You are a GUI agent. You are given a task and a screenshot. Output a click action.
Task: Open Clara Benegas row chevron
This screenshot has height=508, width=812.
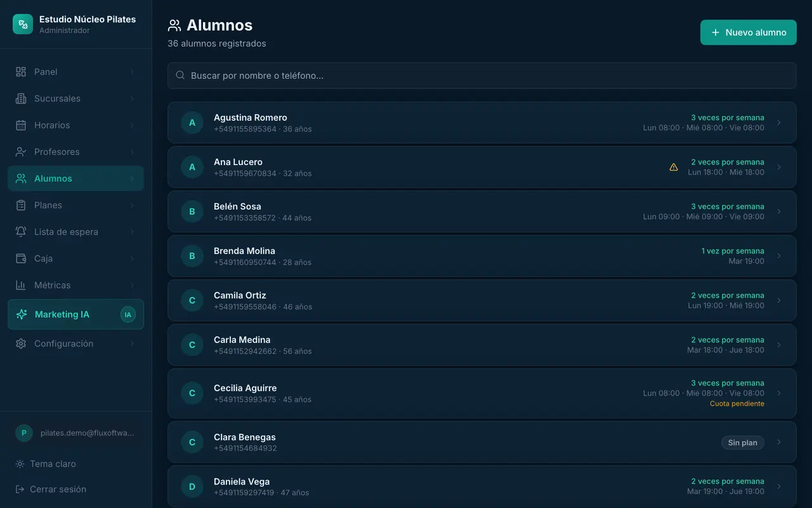pyautogui.click(x=779, y=442)
